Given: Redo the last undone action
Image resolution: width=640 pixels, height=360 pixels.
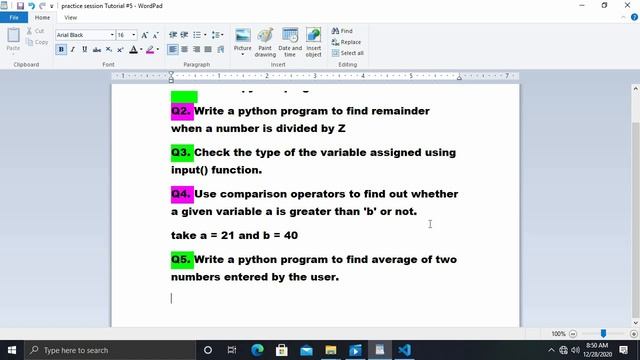Looking at the screenshot, I should coord(42,6).
